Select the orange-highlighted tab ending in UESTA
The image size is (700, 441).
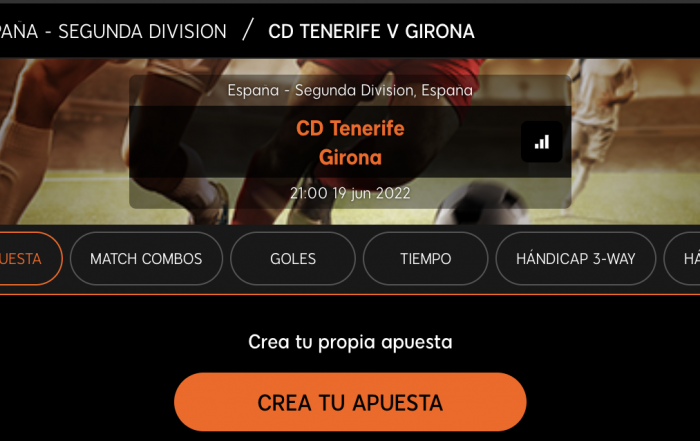click(x=31, y=258)
